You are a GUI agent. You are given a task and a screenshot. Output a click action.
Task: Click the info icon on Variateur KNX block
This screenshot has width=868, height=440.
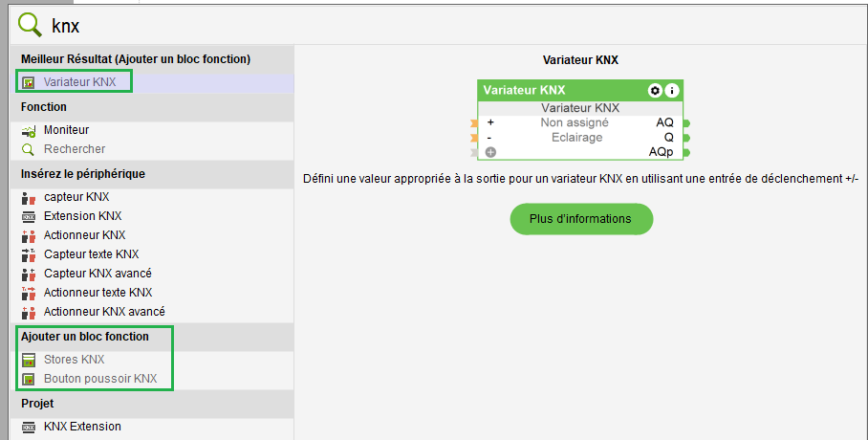[x=672, y=90]
